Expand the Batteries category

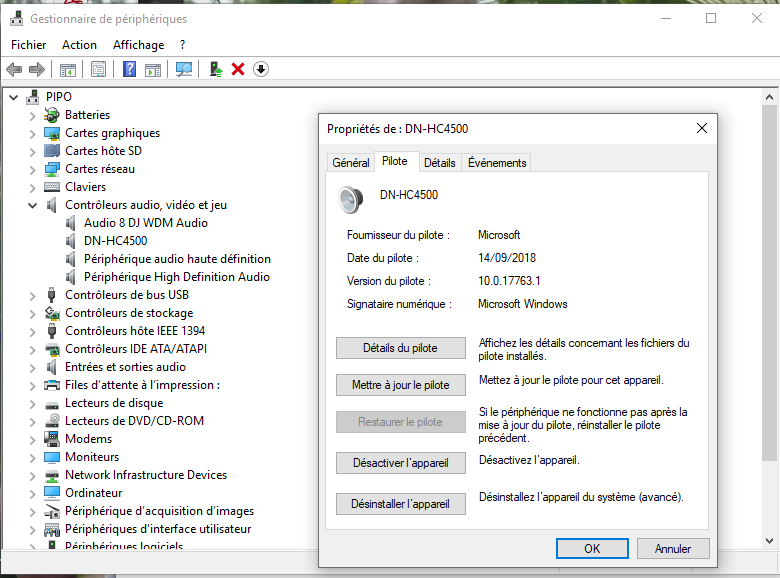(32, 116)
